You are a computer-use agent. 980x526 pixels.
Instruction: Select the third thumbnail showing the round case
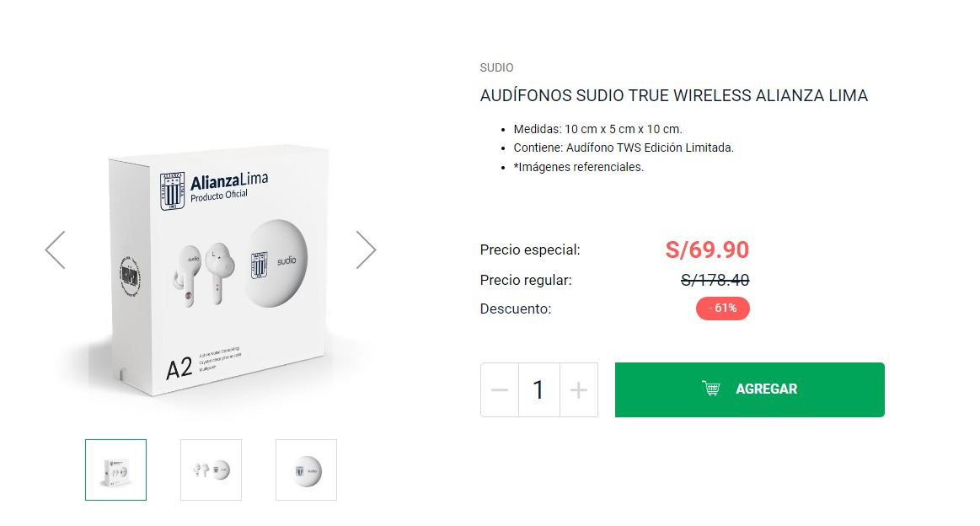tap(306, 470)
